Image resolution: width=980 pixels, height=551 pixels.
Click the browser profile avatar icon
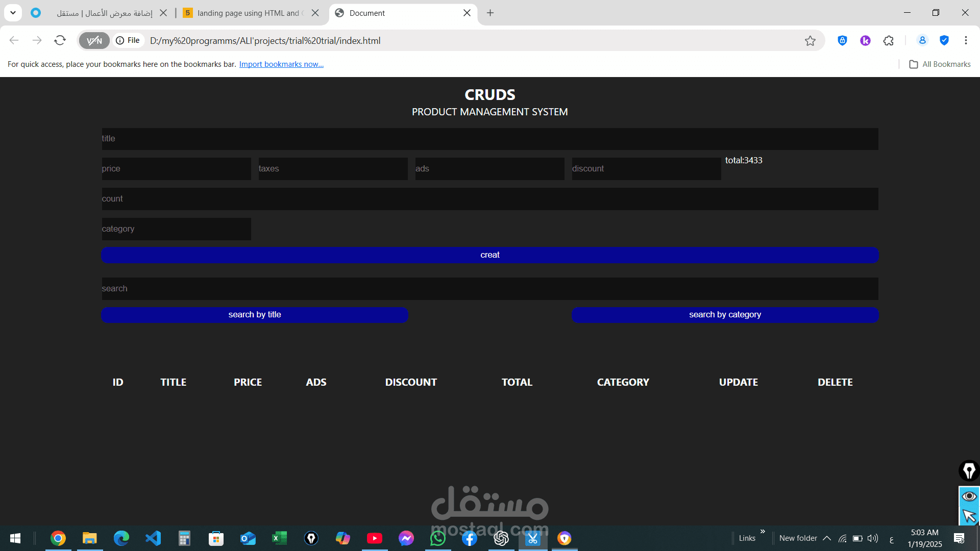pyautogui.click(x=922, y=40)
